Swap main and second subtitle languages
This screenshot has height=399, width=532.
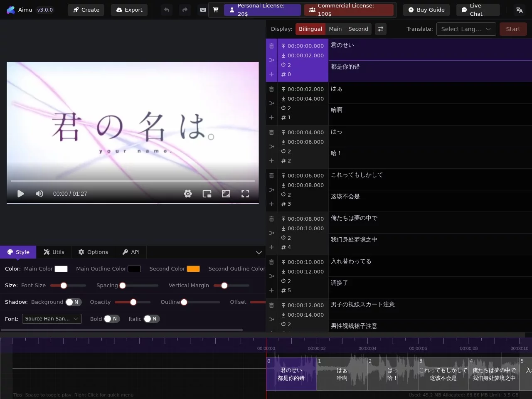(381, 29)
